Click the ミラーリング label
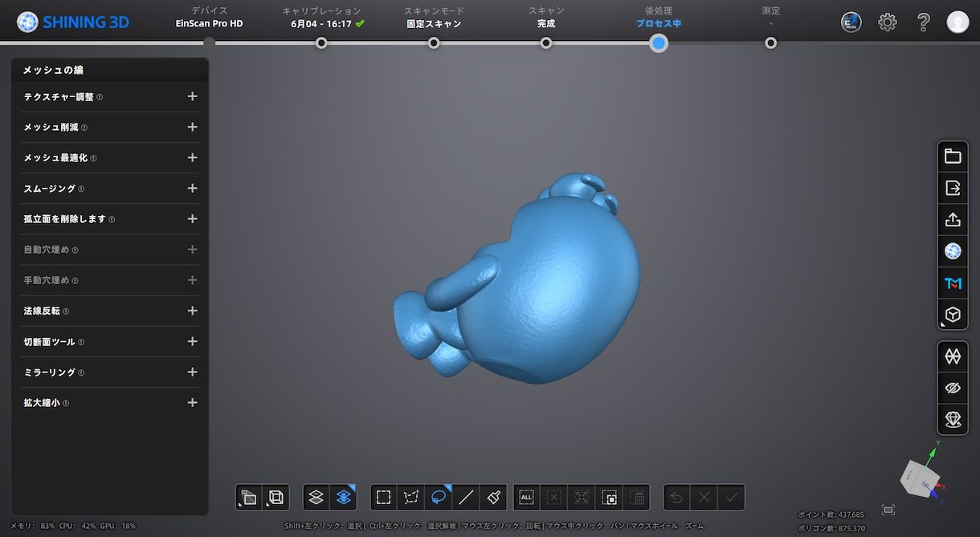This screenshot has width=980, height=537. point(50,372)
